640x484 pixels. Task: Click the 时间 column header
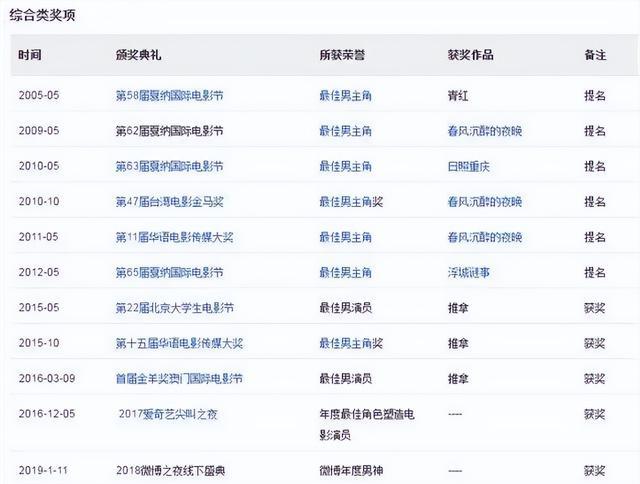click(29, 55)
